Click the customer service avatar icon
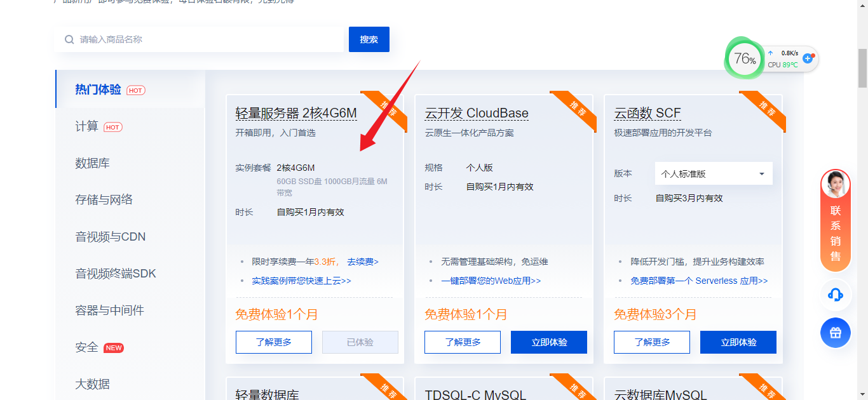The width and height of the screenshot is (868, 400). [836, 185]
